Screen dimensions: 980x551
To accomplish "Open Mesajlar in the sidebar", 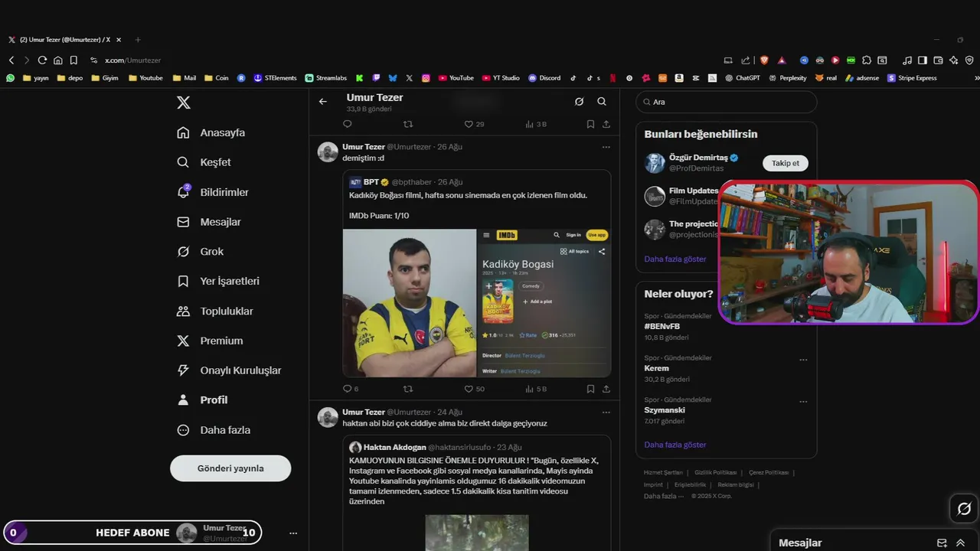I will pos(209,222).
